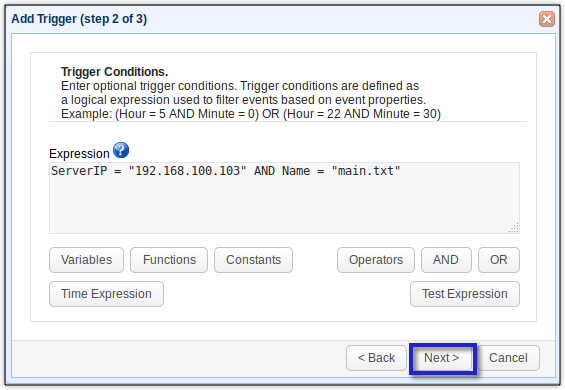Place cursor on "main.txt" in expression

(366, 171)
